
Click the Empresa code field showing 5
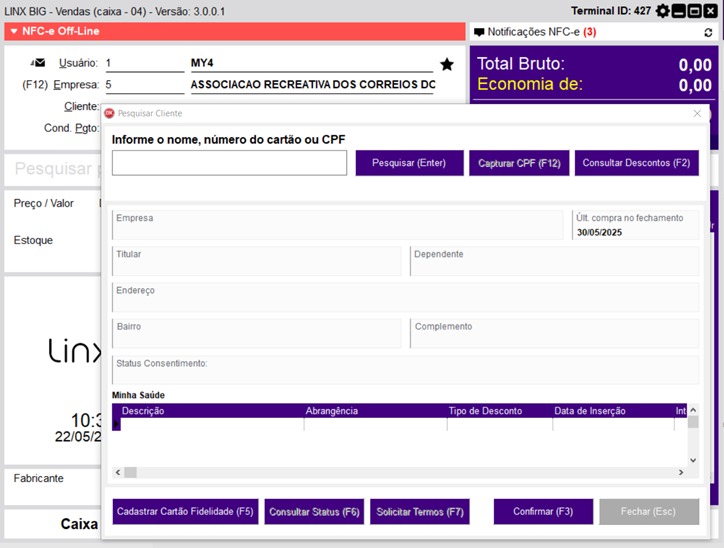tap(145, 85)
